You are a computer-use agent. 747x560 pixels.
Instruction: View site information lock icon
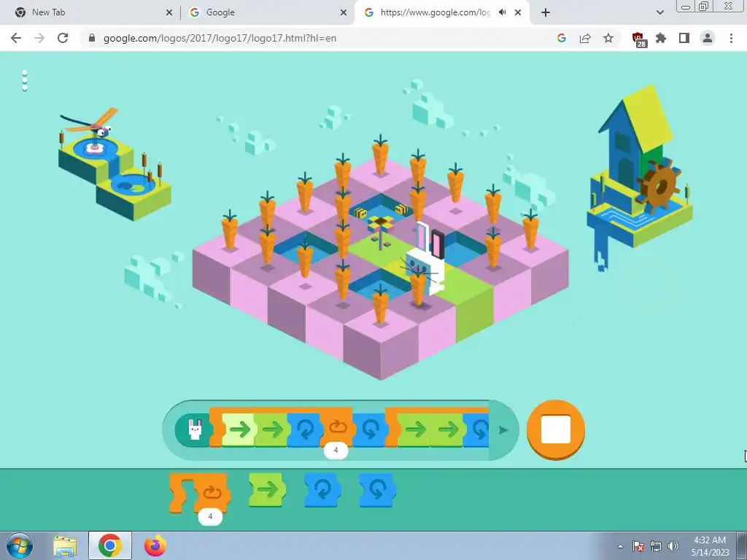click(x=92, y=38)
